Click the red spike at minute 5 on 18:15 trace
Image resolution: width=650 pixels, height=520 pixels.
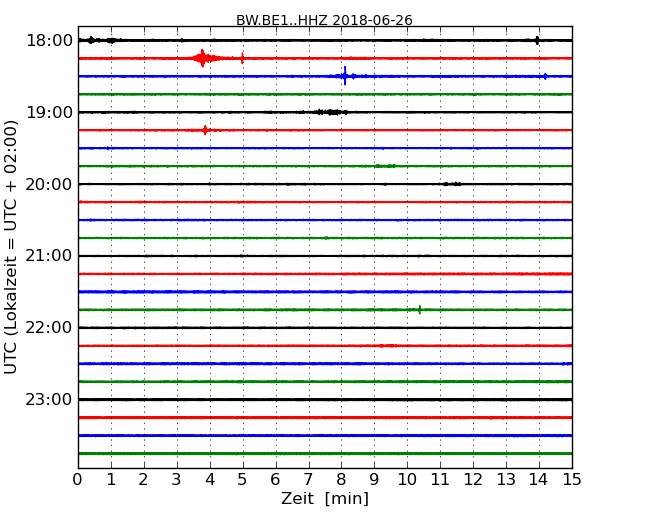[243, 58]
